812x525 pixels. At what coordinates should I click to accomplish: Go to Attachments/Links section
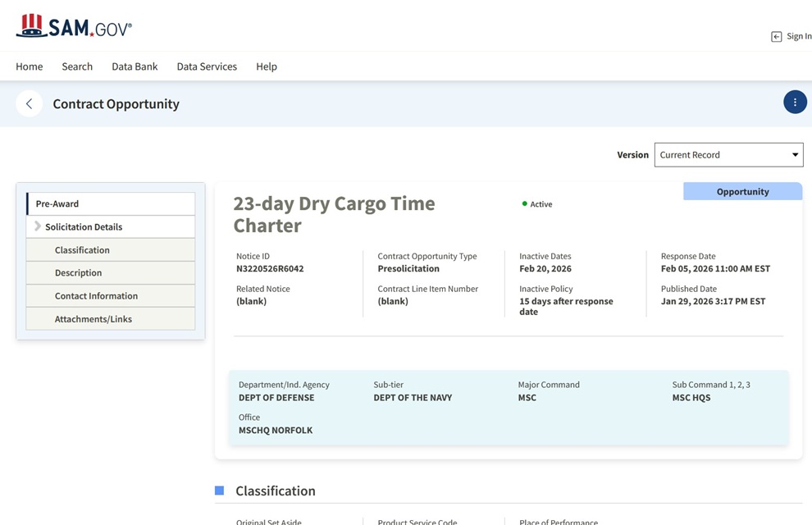click(x=93, y=319)
